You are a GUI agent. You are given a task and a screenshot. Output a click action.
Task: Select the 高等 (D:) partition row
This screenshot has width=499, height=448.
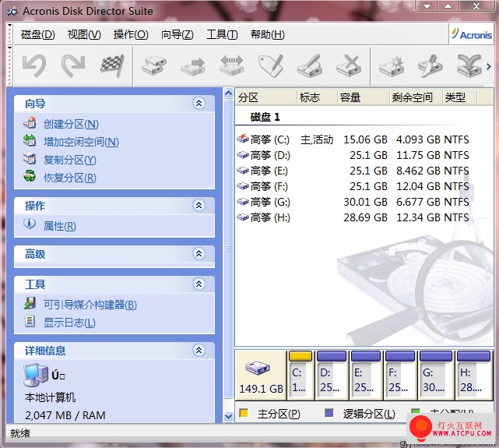click(x=353, y=155)
